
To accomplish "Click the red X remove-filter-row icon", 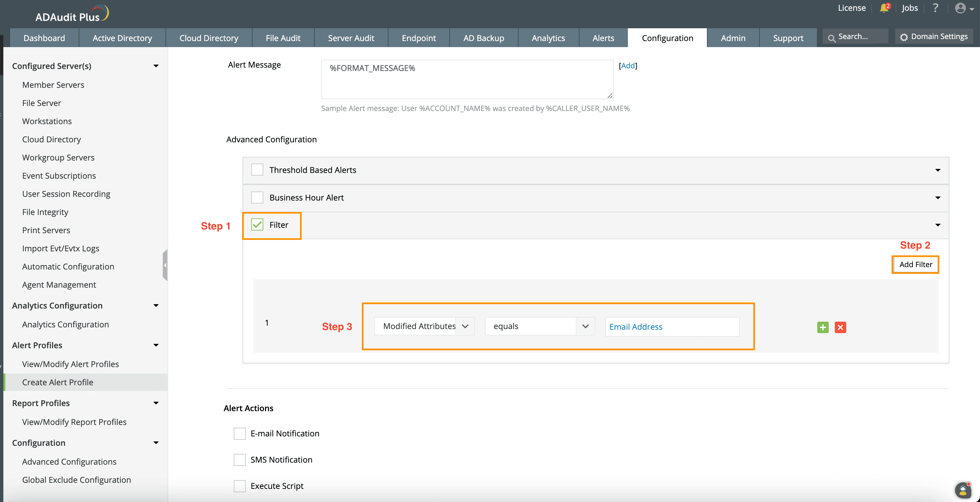I will (x=840, y=327).
